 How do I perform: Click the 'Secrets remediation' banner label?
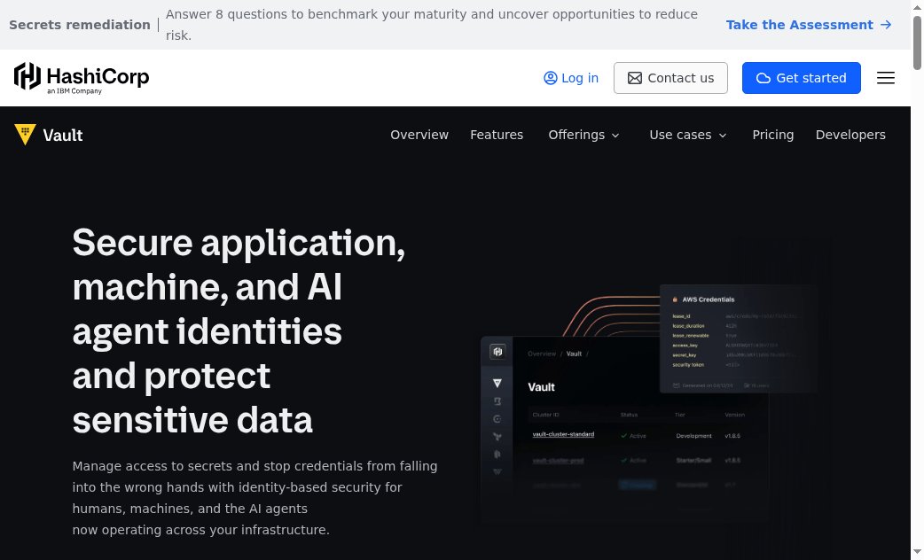80,25
